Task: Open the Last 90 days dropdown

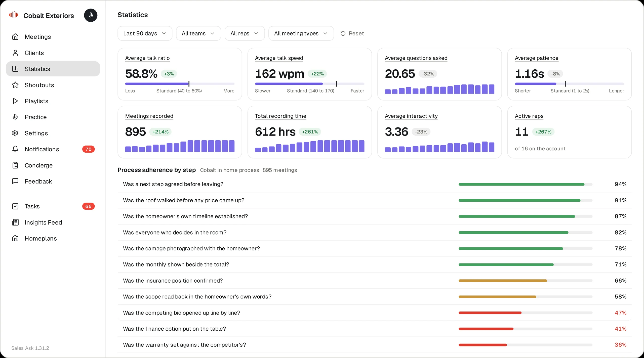Action: pyautogui.click(x=145, y=33)
